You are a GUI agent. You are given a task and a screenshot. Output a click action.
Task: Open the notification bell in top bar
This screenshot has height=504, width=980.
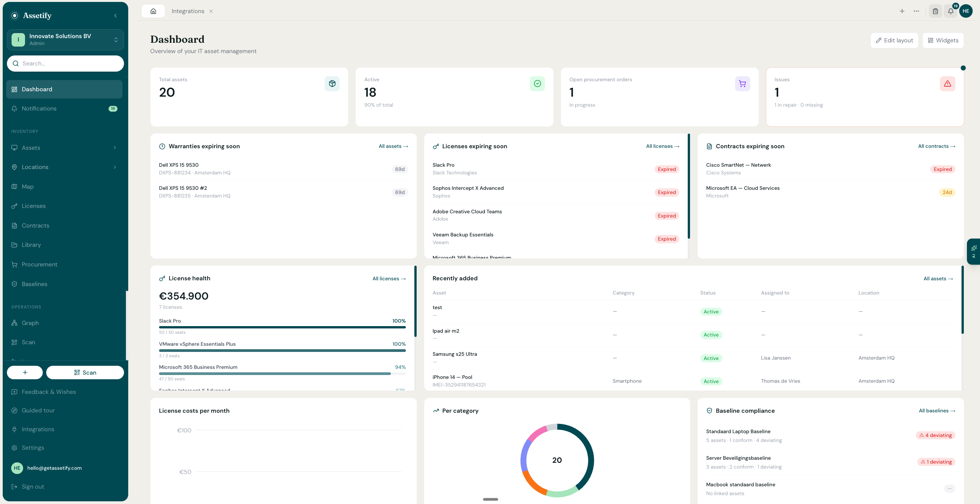click(x=951, y=11)
